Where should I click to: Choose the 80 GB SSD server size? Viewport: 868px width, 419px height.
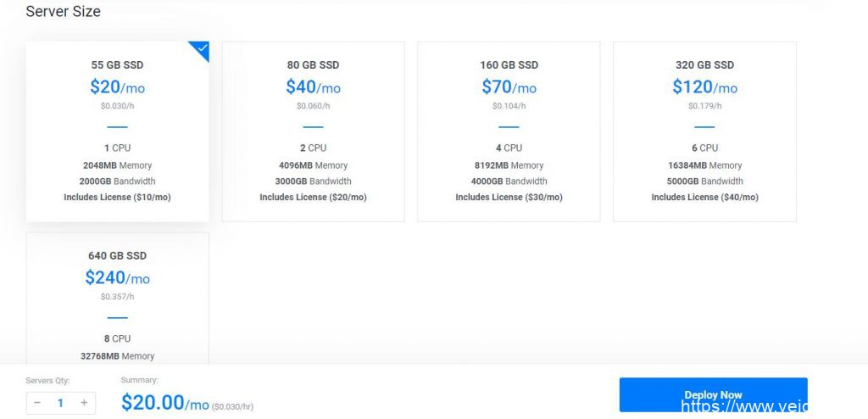click(x=313, y=131)
